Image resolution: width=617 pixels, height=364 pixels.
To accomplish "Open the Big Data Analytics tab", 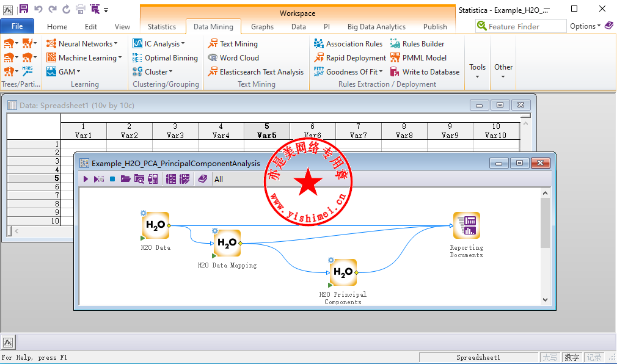I will coord(376,27).
